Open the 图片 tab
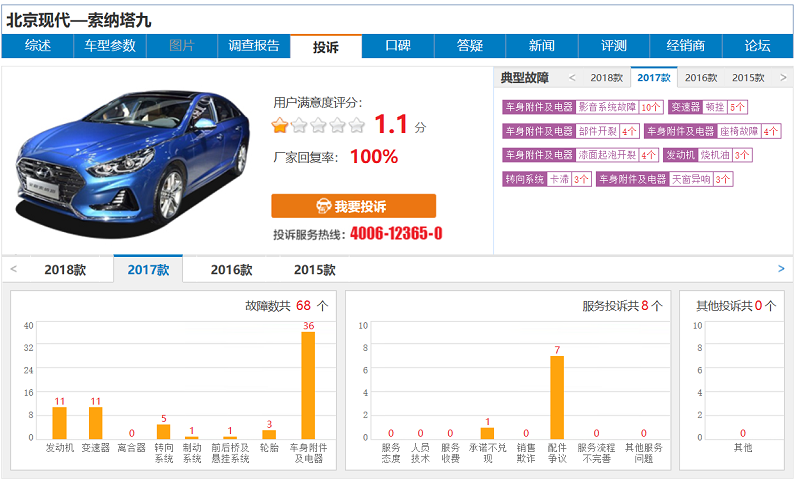This screenshot has height=482, width=800. (182, 46)
